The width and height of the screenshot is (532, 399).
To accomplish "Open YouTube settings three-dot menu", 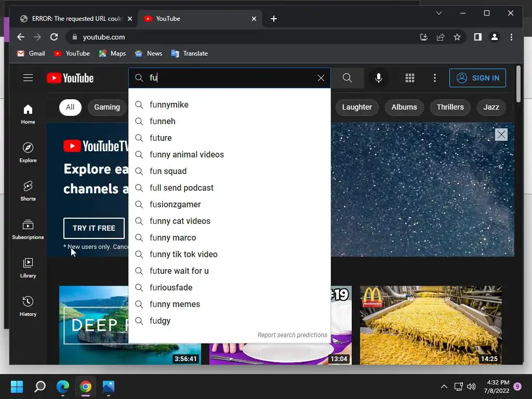I will (435, 78).
